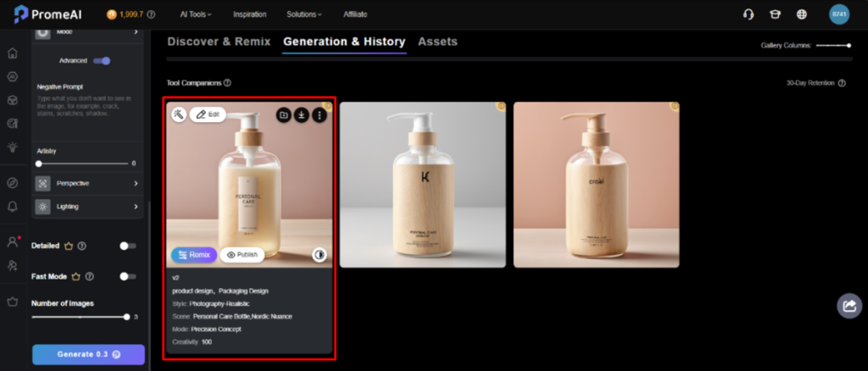
Task: Switch to the Discover & Remix tab
Action: pyautogui.click(x=220, y=42)
